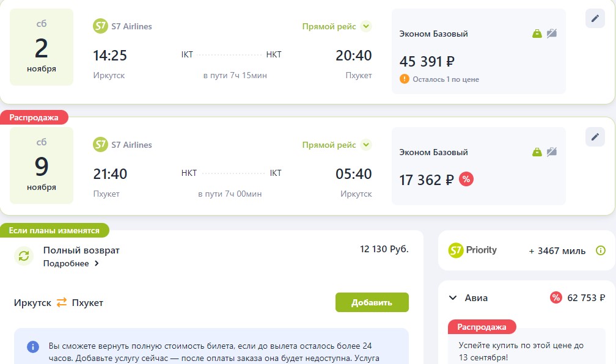This screenshot has width=616, height=364.
Task: Click the orange swap arrows between Иркутск and Пхукет
Action: point(62,302)
